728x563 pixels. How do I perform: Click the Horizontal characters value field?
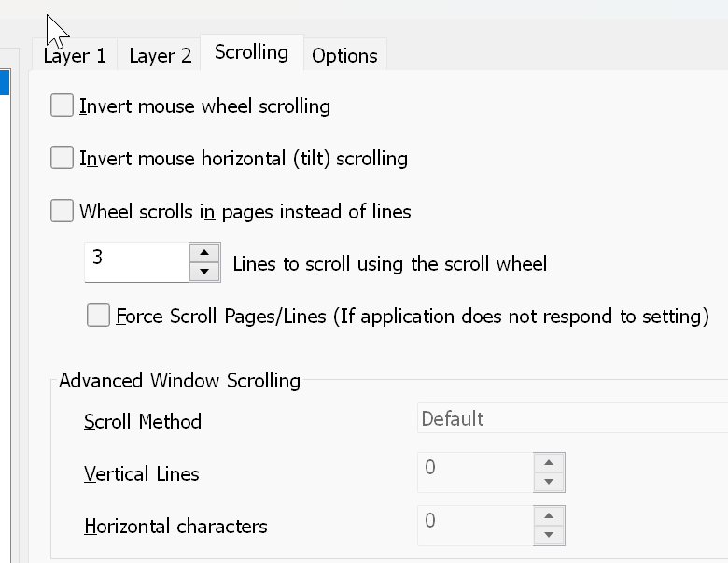click(475, 526)
